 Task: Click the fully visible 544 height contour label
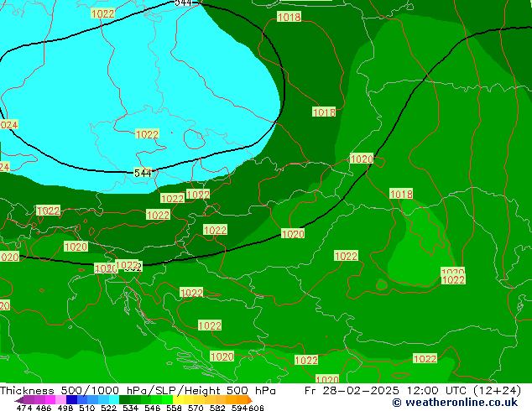point(143,173)
